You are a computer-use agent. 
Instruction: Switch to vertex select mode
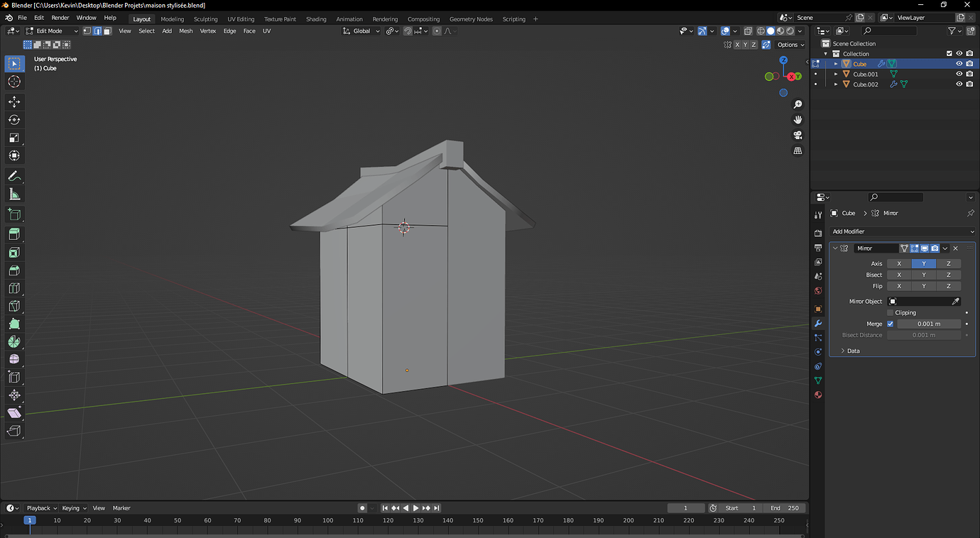[87, 31]
